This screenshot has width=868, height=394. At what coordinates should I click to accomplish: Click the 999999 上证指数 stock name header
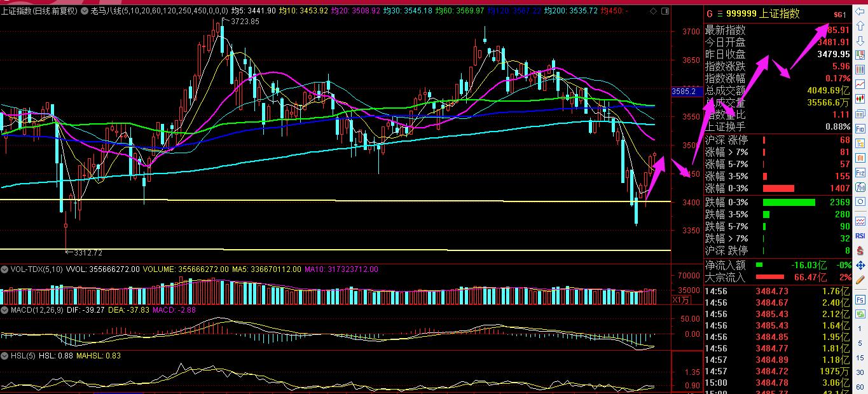[x=762, y=14]
